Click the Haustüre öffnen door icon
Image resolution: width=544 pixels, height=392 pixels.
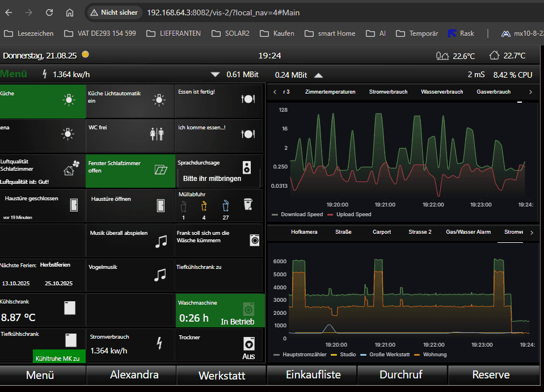pyautogui.click(x=161, y=205)
